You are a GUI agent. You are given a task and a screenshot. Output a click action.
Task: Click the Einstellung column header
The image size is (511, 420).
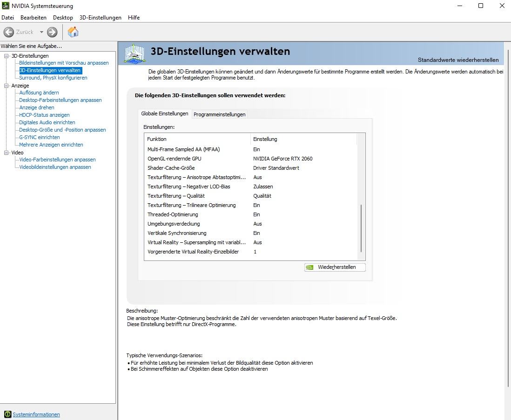pos(304,139)
